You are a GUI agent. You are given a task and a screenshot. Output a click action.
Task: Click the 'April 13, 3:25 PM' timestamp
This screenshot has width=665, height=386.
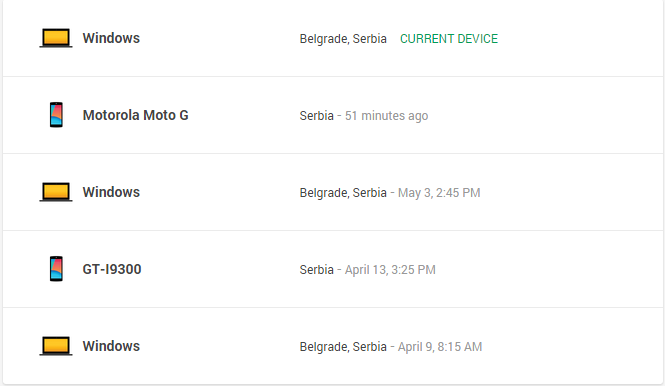click(390, 270)
